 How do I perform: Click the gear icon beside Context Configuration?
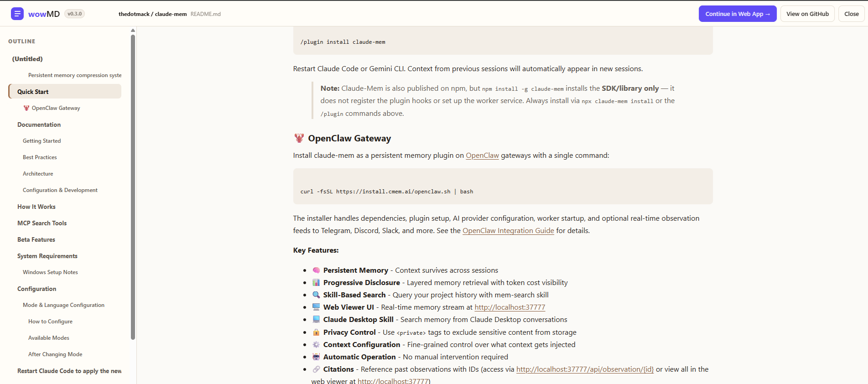click(316, 345)
